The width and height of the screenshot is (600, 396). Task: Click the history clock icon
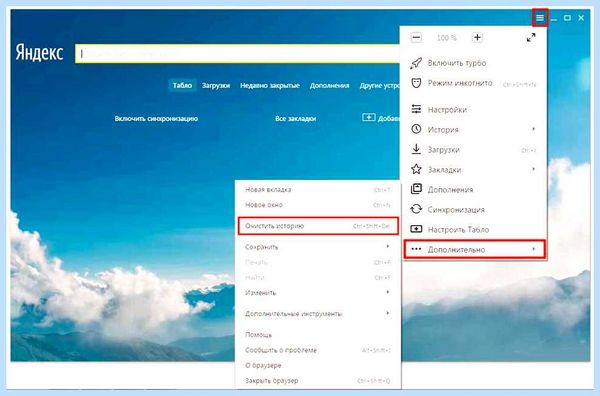[x=416, y=129]
